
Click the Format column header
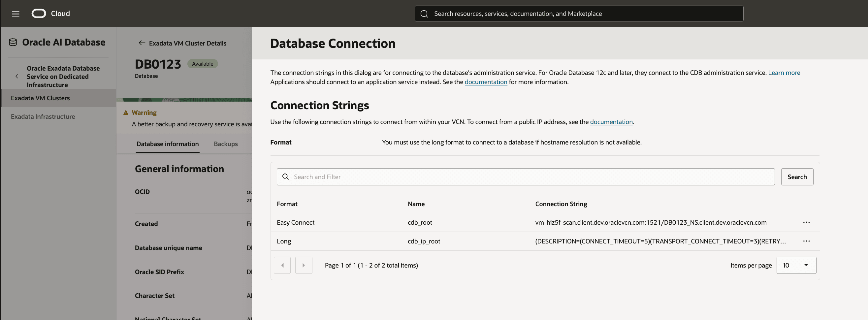point(287,204)
